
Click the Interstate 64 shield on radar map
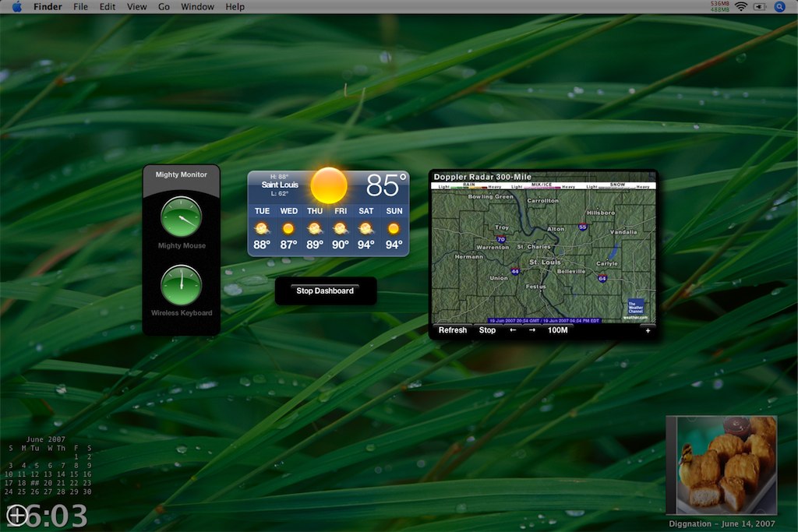click(x=602, y=278)
